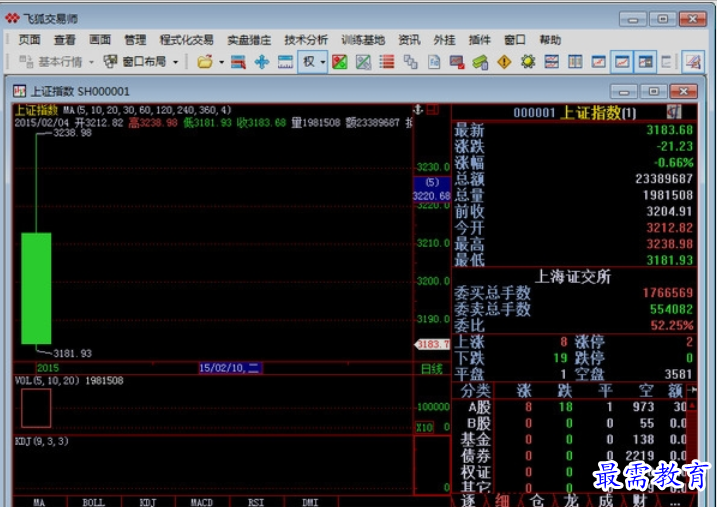Viewport: 717px width, 507px height.
Task: Click the red horizontal lines list icon
Action: (x=386, y=62)
